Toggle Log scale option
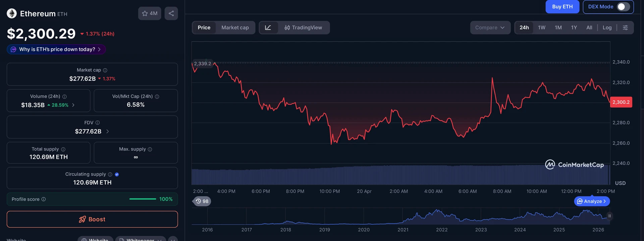Viewport: 644px width, 241px height. [607, 27]
